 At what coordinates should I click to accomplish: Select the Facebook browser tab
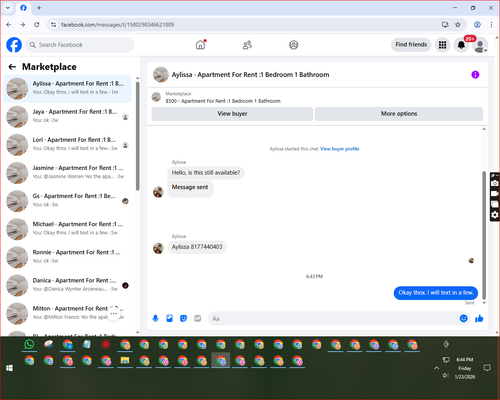click(x=23, y=8)
